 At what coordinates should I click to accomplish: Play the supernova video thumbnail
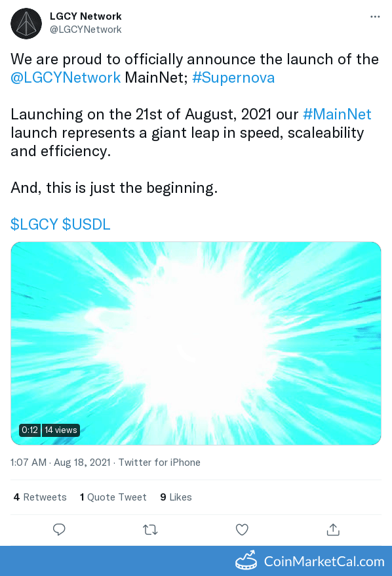[x=196, y=342]
